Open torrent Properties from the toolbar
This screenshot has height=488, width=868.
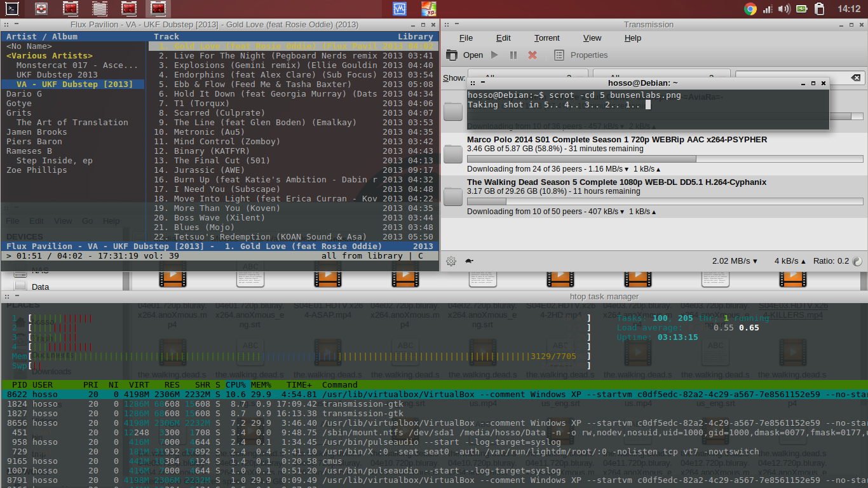[x=559, y=55]
